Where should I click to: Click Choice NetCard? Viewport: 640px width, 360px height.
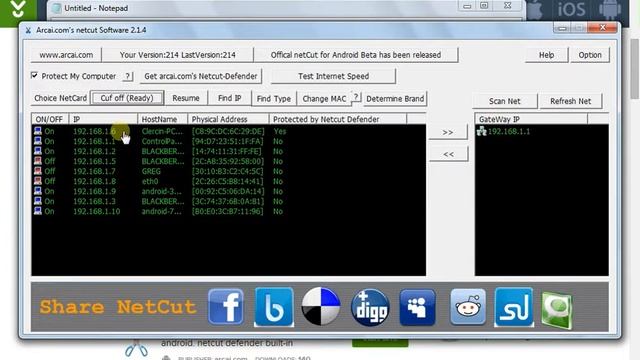tap(60, 98)
